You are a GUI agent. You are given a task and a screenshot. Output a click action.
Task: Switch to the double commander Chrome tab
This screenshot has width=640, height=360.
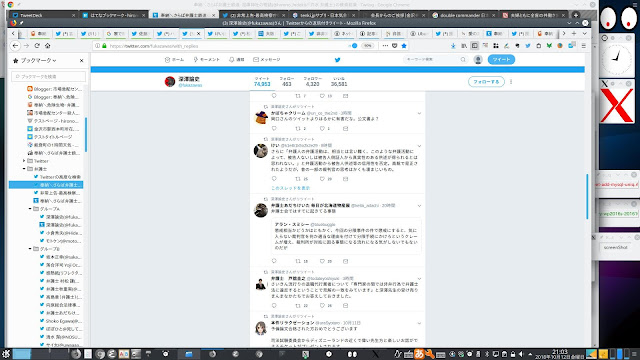tap(463, 15)
